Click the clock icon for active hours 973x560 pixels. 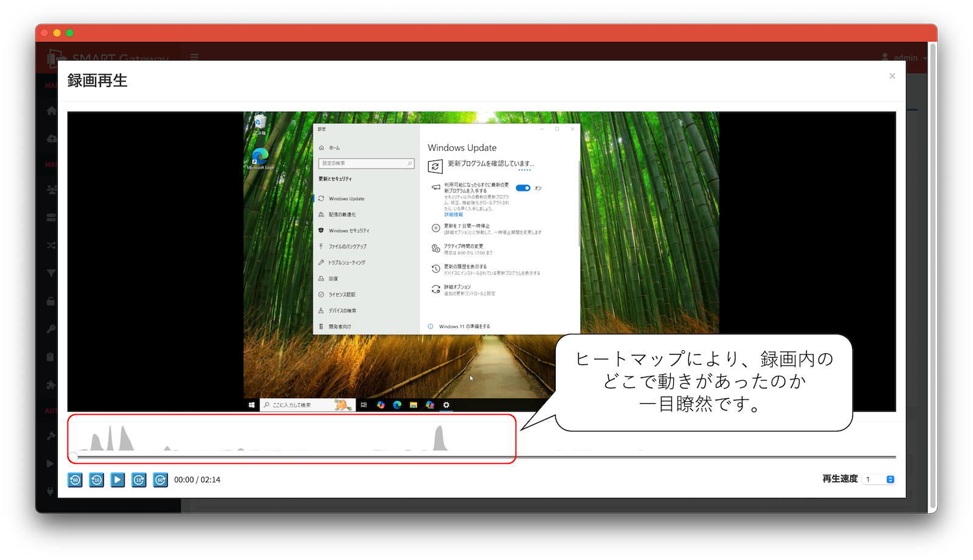click(435, 249)
